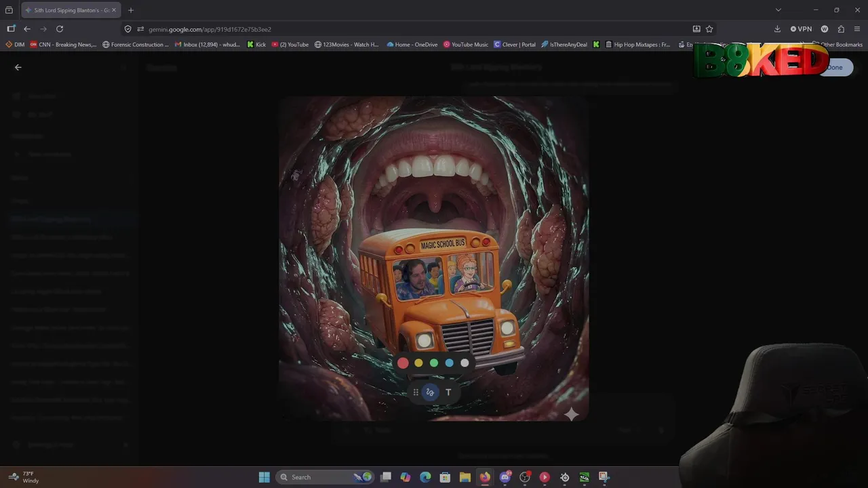Click the taskbar Search box
The width and height of the screenshot is (868, 488).
[x=325, y=477]
